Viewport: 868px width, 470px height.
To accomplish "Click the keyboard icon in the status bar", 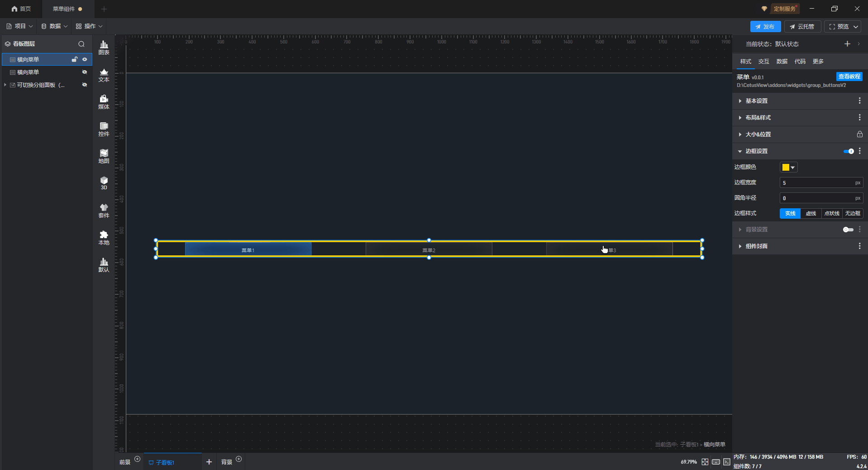I will click(x=716, y=462).
